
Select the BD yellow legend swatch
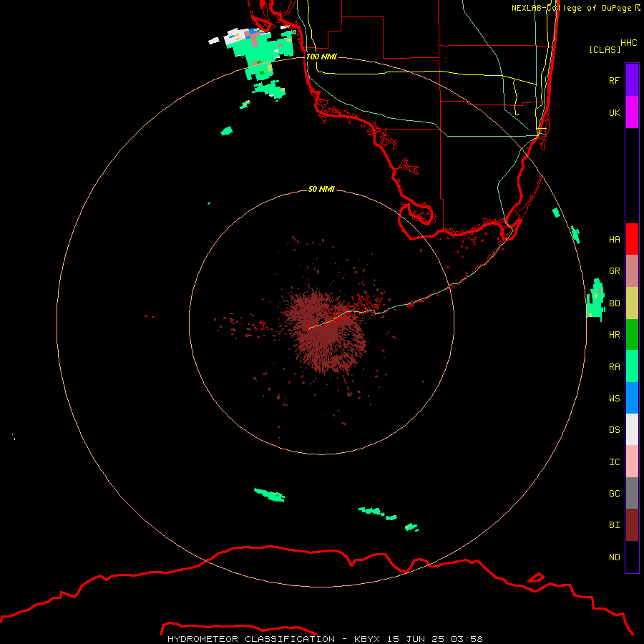[x=632, y=303]
